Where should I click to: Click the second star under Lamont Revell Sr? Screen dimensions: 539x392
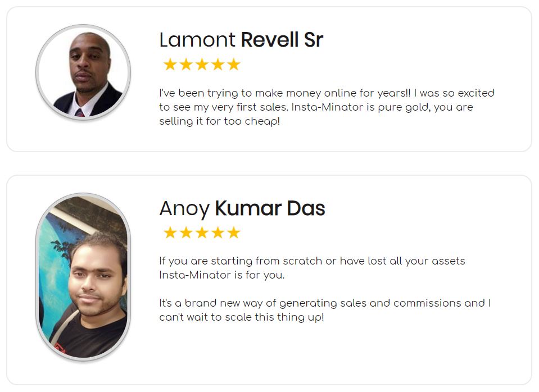point(186,64)
